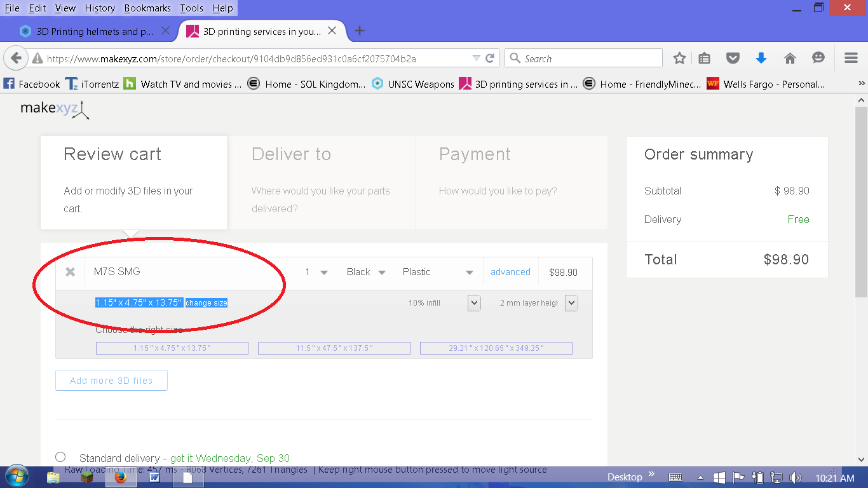Open the Plastic material dropdown

pos(438,272)
